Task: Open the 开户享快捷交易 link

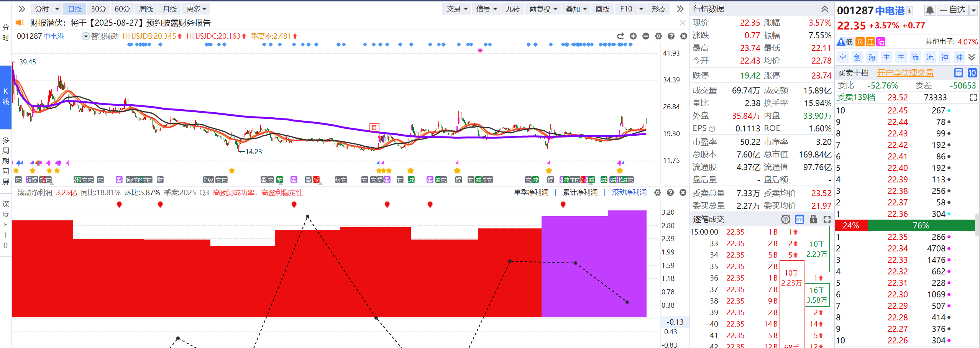Action: pos(905,73)
